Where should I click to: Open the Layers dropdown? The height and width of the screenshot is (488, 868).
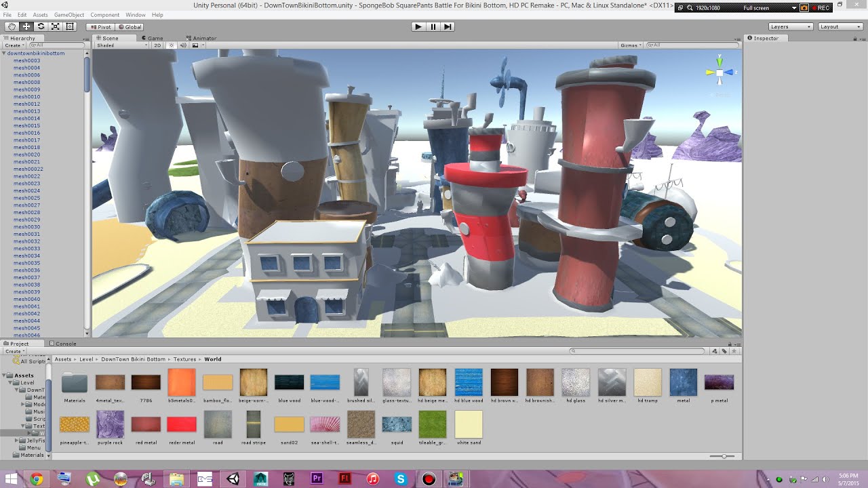click(x=791, y=26)
